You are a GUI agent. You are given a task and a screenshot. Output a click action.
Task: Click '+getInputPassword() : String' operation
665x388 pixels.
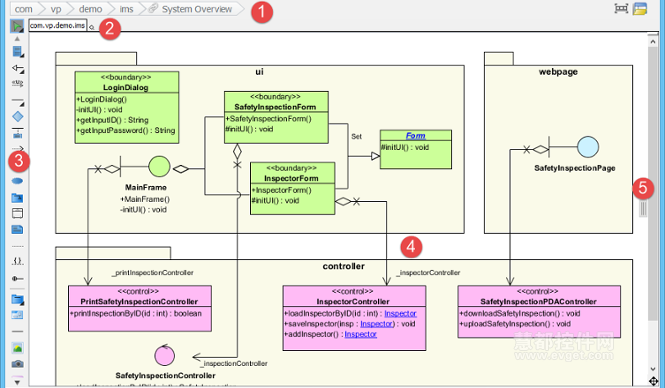click(126, 130)
